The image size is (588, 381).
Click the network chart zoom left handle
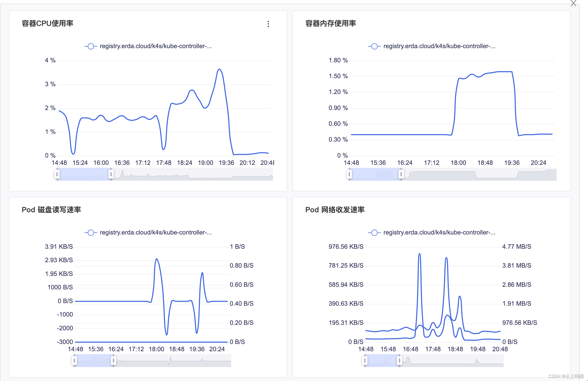(x=365, y=360)
